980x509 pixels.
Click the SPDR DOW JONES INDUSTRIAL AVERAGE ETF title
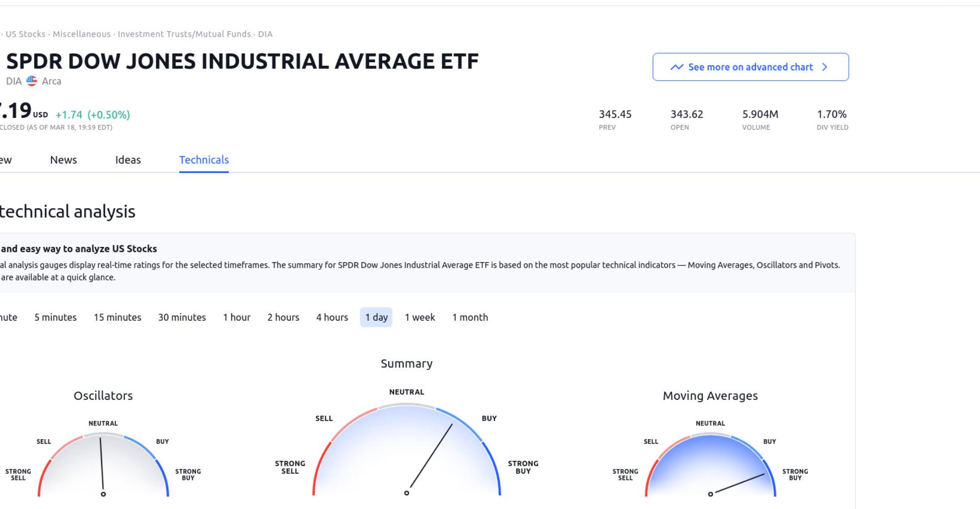click(242, 62)
